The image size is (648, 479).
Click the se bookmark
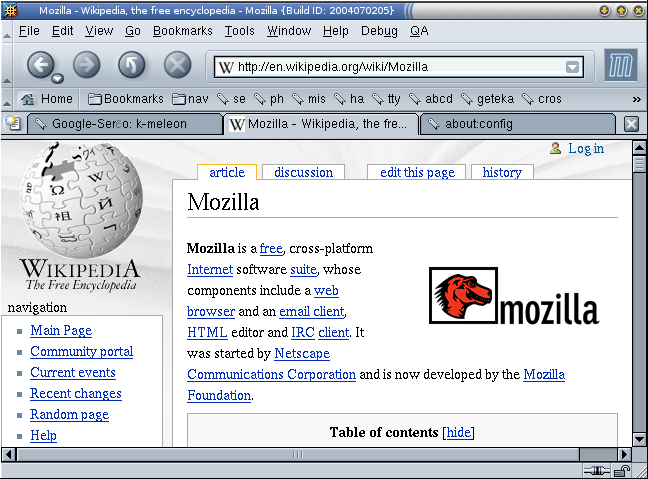[231, 99]
